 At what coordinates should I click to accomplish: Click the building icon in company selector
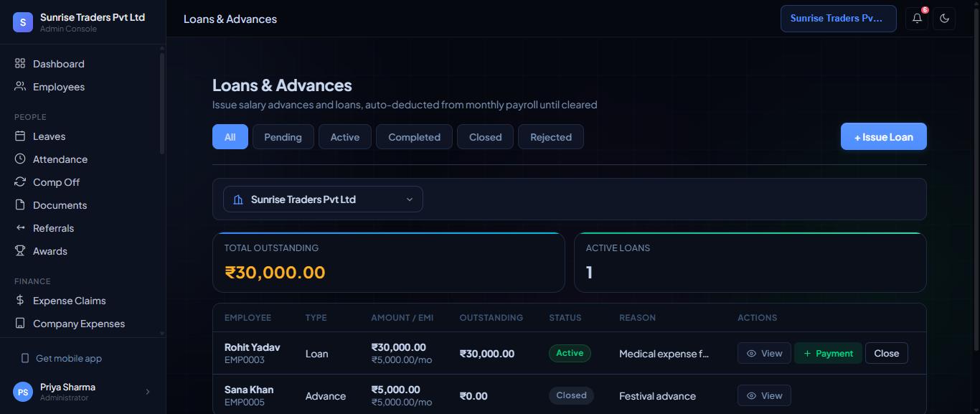[x=238, y=199]
